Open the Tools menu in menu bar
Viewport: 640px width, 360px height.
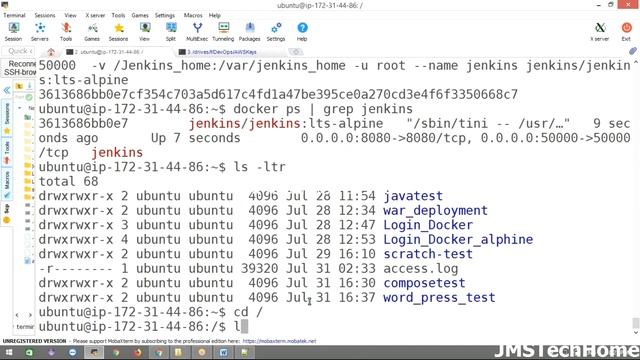118,15
